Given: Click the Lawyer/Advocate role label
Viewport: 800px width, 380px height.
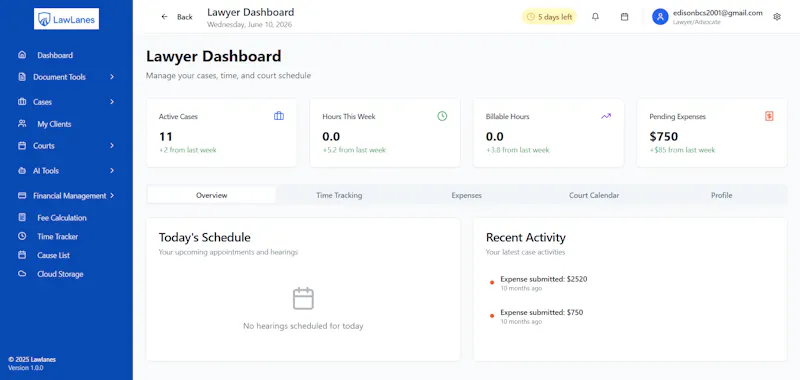Looking at the screenshot, I should point(696,22).
